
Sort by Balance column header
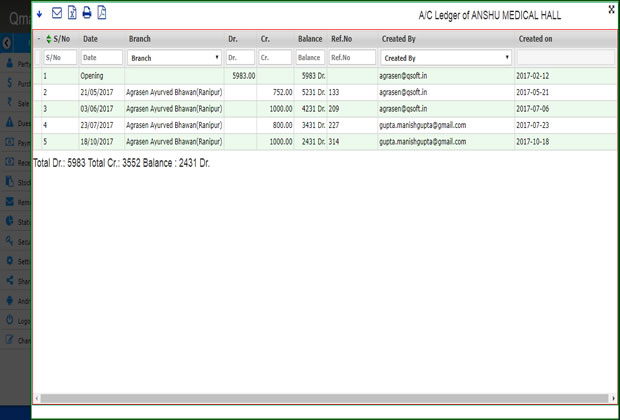310,39
